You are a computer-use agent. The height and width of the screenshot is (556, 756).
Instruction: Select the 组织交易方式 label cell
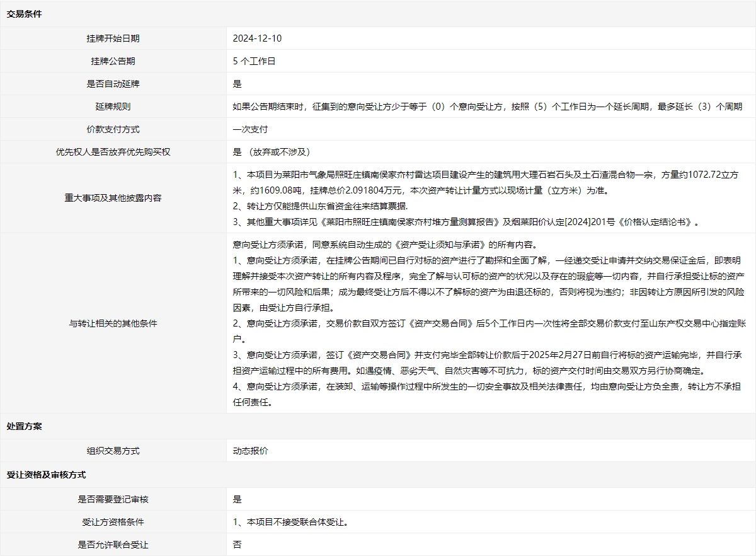pos(113,451)
